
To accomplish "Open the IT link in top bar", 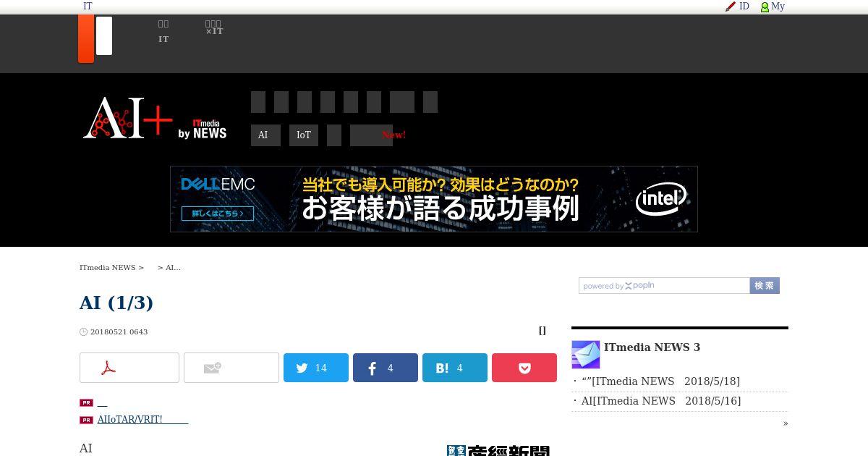I will [x=88, y=7].
